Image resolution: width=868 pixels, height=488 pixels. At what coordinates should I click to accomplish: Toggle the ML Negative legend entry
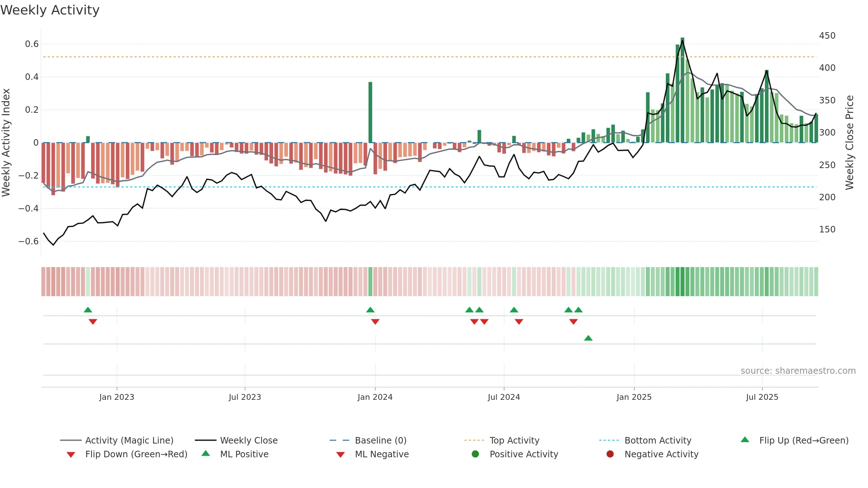pos(373,454)
